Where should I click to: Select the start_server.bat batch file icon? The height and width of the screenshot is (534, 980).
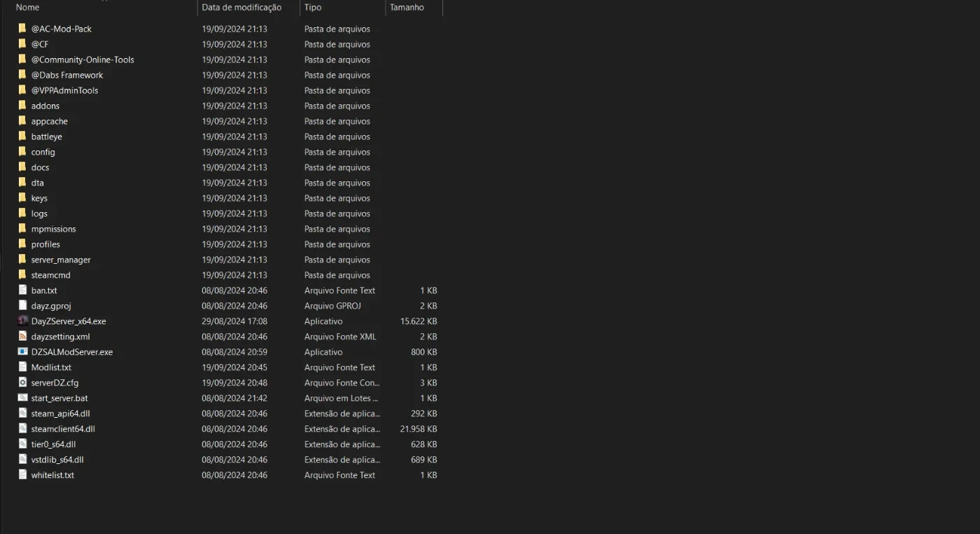click(x=22, y=398)
